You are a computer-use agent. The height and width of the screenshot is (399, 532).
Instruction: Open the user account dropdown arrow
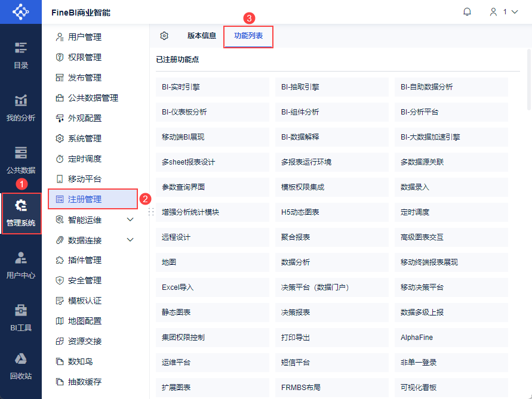pos(515,12)
